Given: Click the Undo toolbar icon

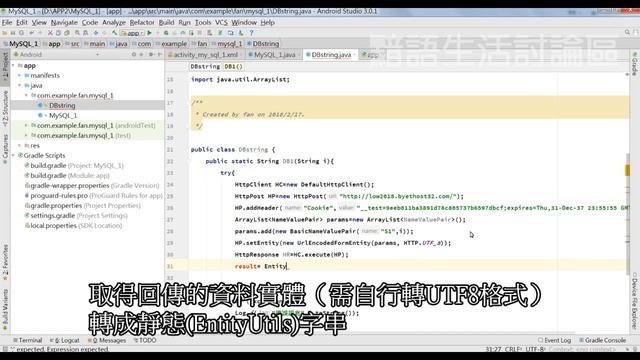Looking at the screenshot, I should point(31,33).
